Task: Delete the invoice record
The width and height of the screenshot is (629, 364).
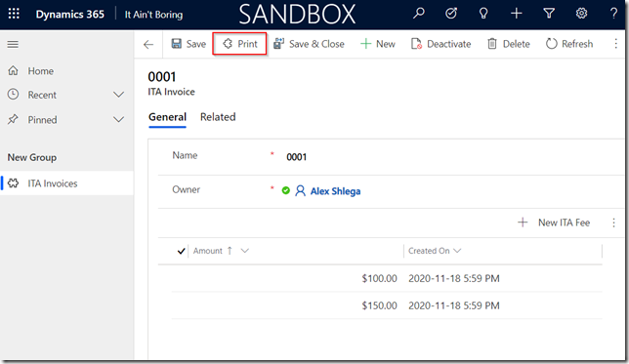Action: (508, 44)
